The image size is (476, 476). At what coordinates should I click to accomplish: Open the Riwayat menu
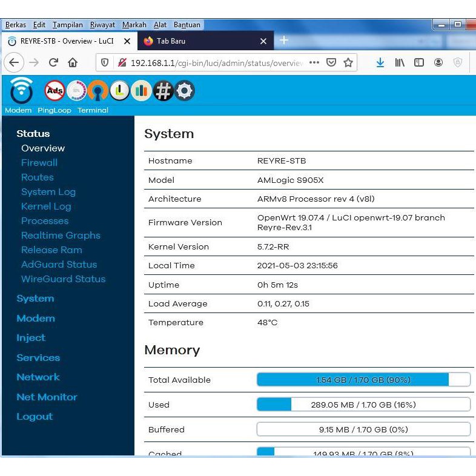point(102,25)
